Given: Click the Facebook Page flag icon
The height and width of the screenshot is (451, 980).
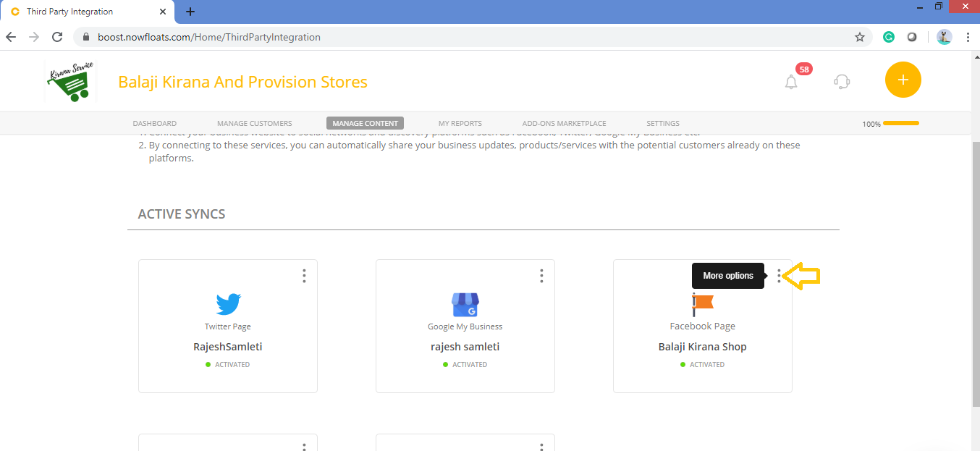Looking at the screenshot, I should pos(703,305).
